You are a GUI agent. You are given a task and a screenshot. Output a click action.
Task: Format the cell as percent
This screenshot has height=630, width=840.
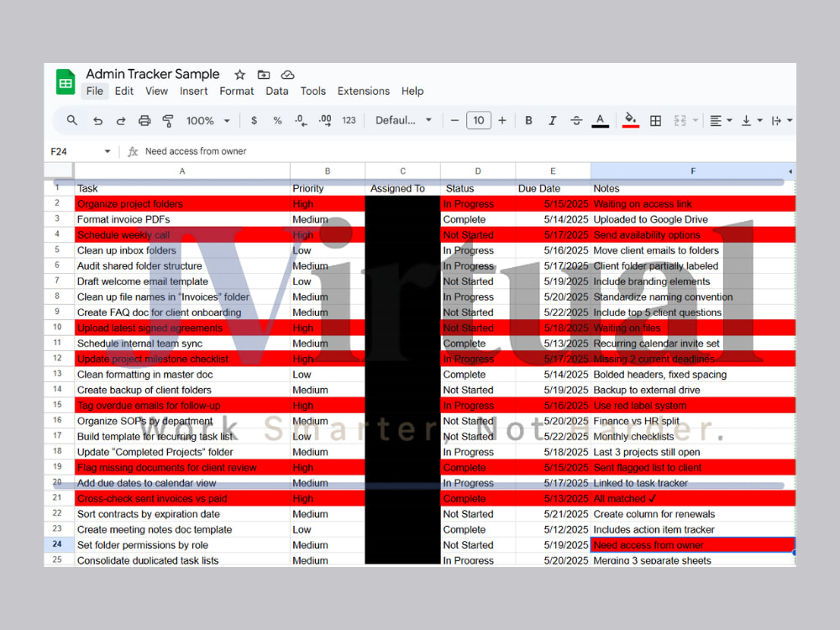pyautogui.click(x=277, y=120)
